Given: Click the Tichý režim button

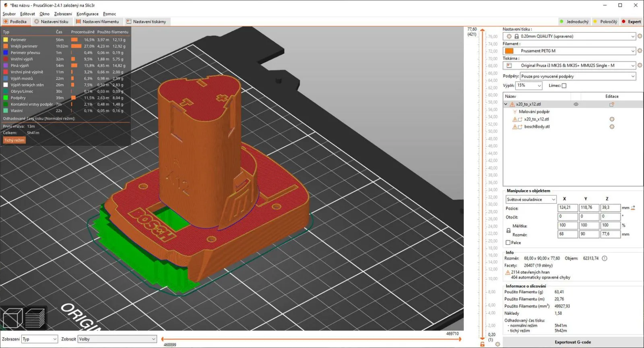Looking at the screenshot, I should [14, 140].
